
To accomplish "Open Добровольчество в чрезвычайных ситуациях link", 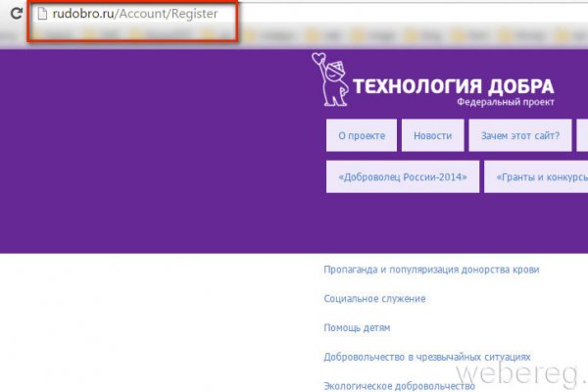I will coord(426,357).
